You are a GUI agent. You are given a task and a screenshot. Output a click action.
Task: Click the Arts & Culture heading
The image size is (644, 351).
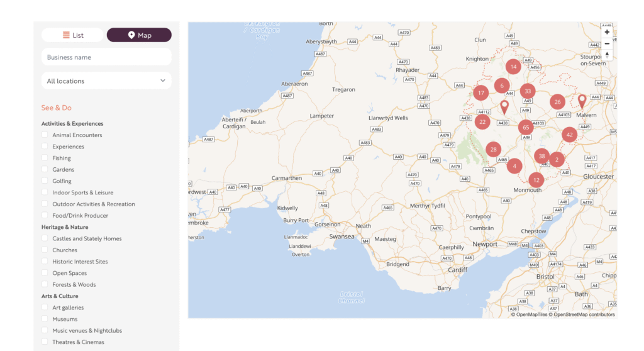click(60, 296)
